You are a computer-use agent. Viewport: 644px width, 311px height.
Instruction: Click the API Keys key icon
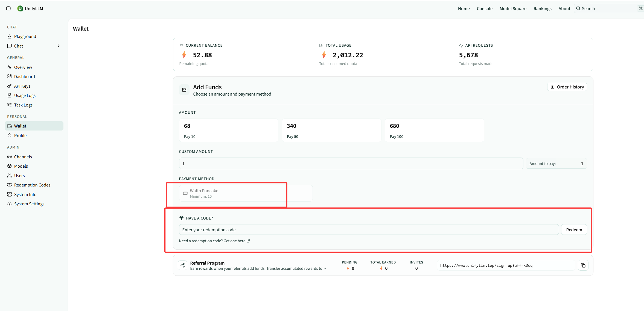[x=10, y=86]
